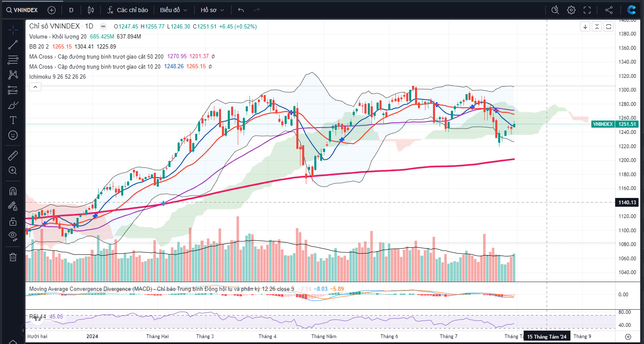This screenshot has height=344, width=644.
Task: Select the trend line tool
Action: click(x=13, y=45)
